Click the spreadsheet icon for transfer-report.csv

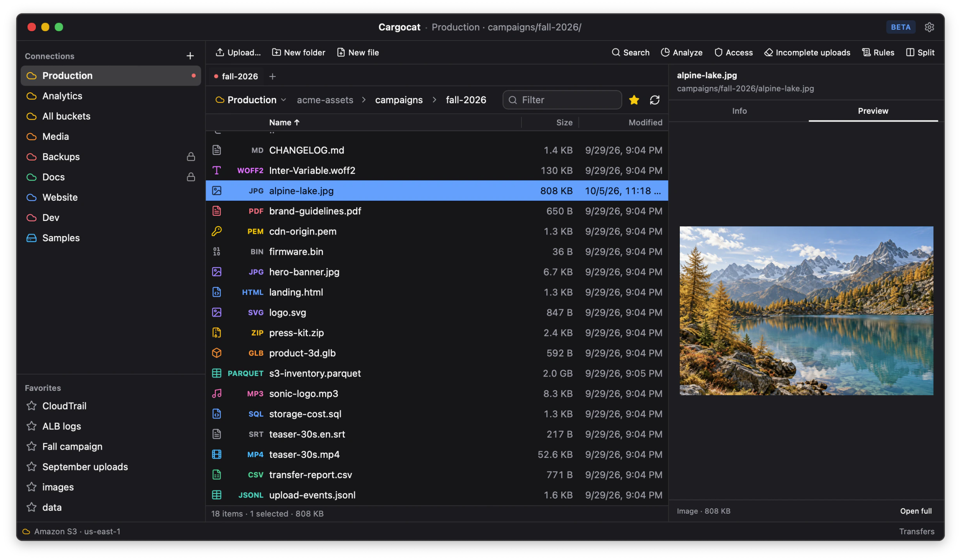[216, 475]
